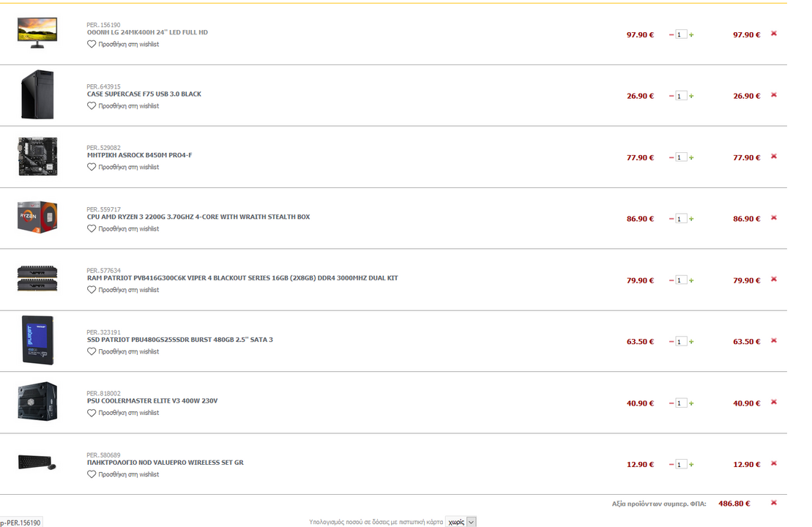Click the LG monitor thumbnail image

pyautogui.click(x=37, y=33)
